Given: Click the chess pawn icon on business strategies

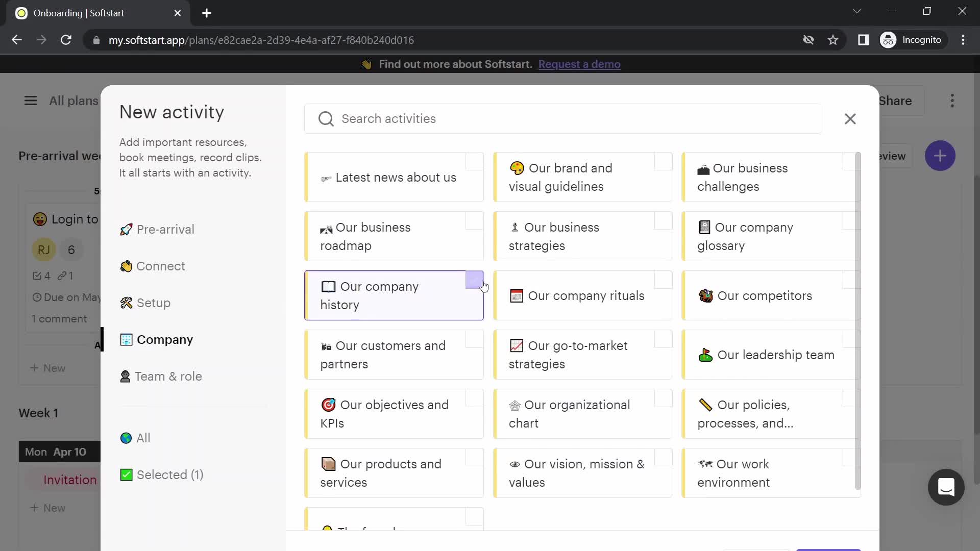Looking at the screenshot, I should point(514,228).
